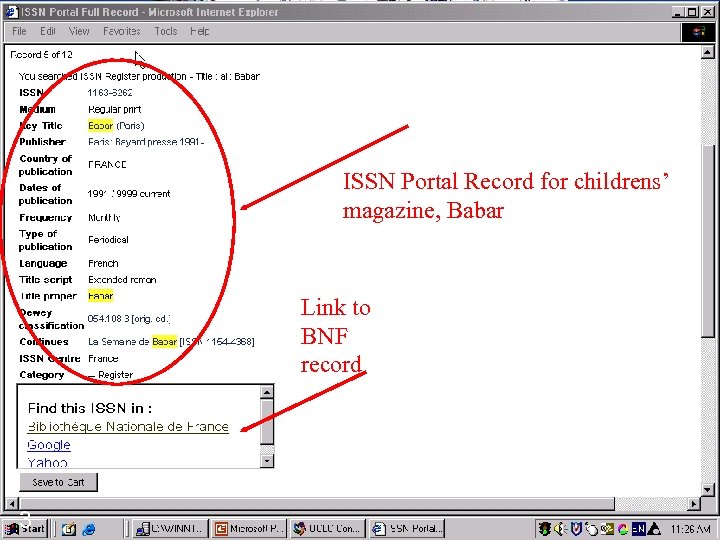Open the Google link

click(49, 445)
